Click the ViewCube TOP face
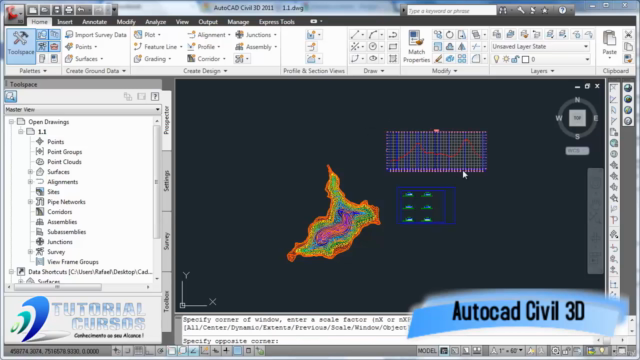This screenshot has width=640, height=360. pos(577,118)
